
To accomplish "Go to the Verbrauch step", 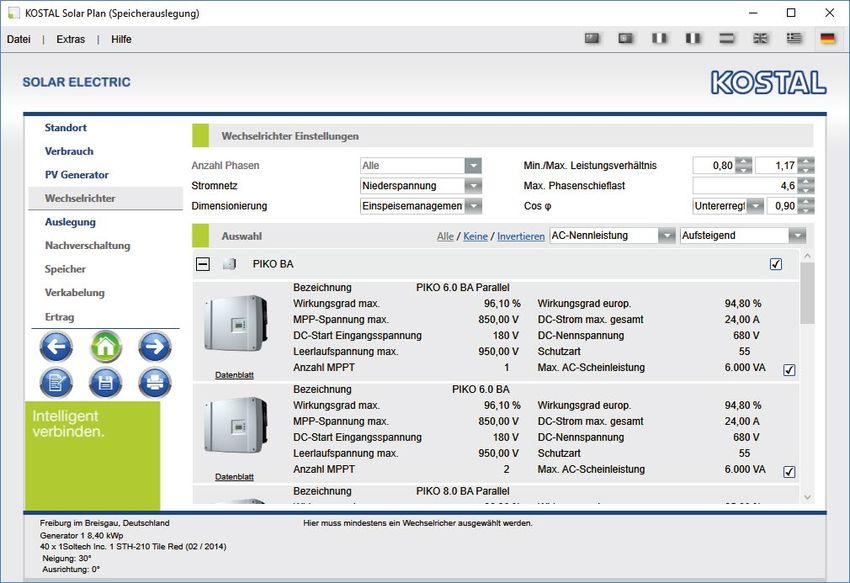I will tap(69, 151).
